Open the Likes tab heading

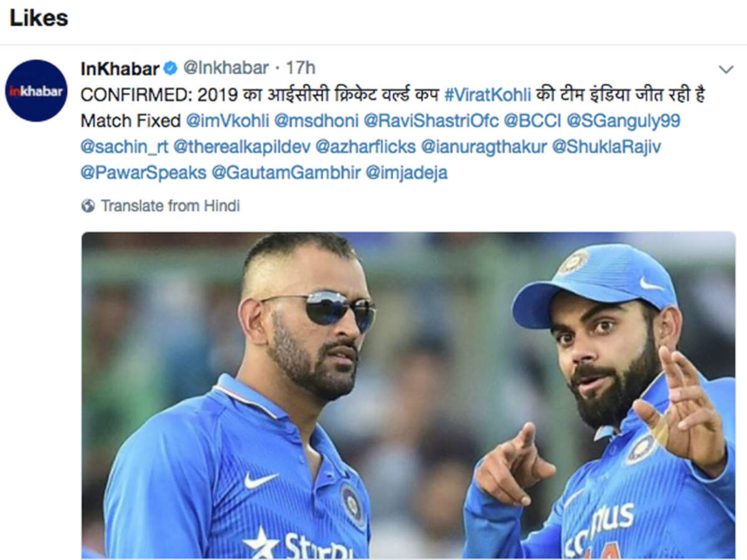pos(39,17)
